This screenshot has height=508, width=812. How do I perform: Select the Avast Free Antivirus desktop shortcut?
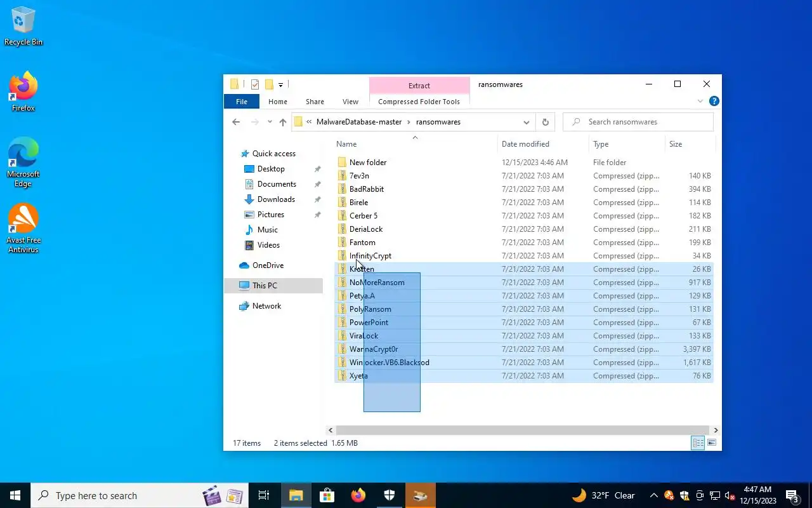point(23,229)
